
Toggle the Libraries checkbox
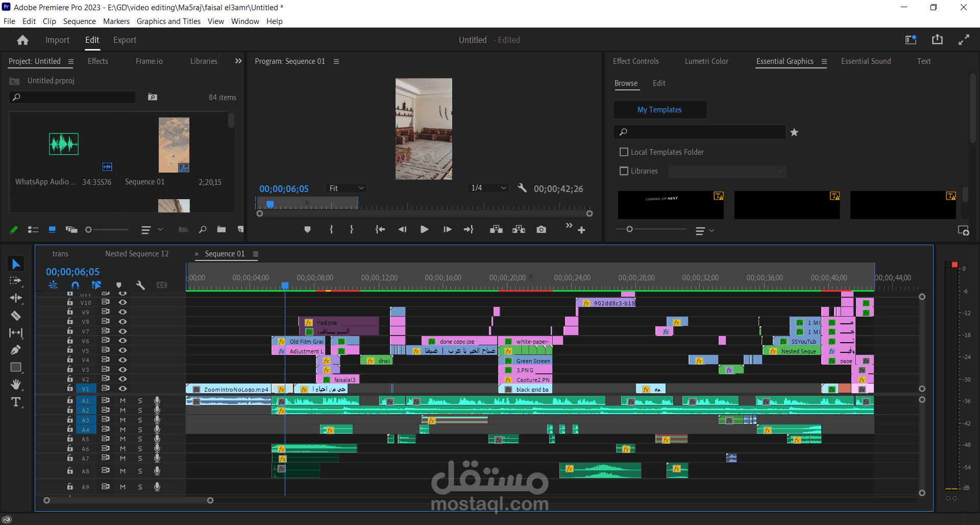624,171
